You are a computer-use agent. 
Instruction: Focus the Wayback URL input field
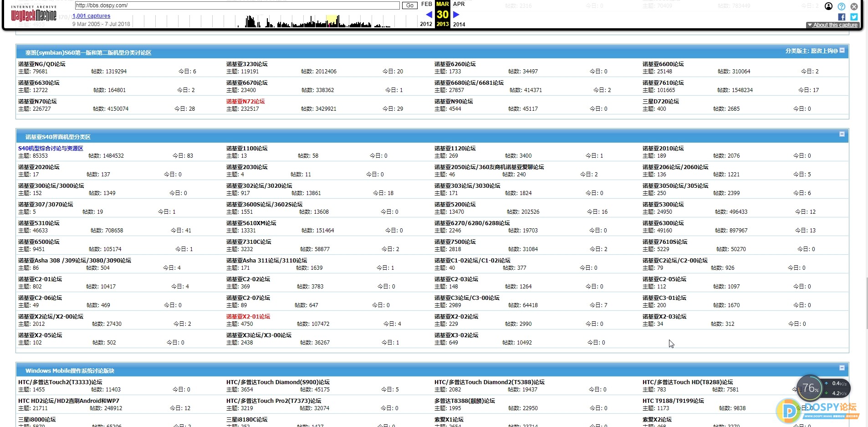(237, 5)
